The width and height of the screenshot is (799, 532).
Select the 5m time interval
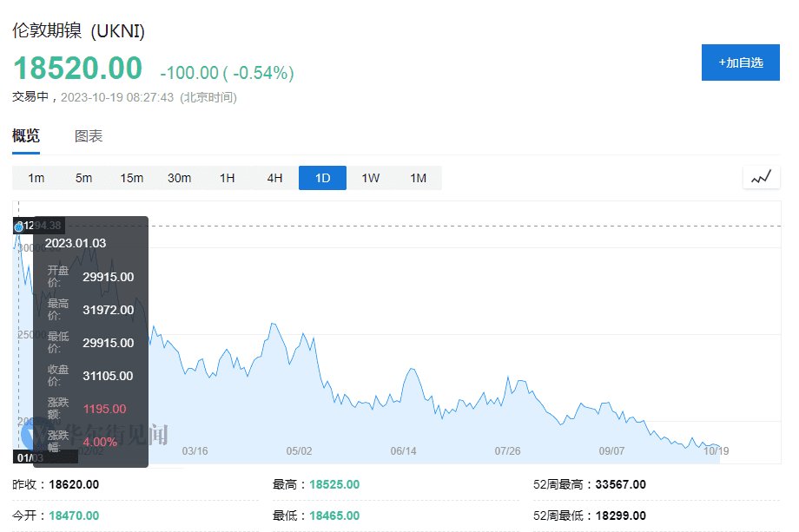[x=84, y=178]
